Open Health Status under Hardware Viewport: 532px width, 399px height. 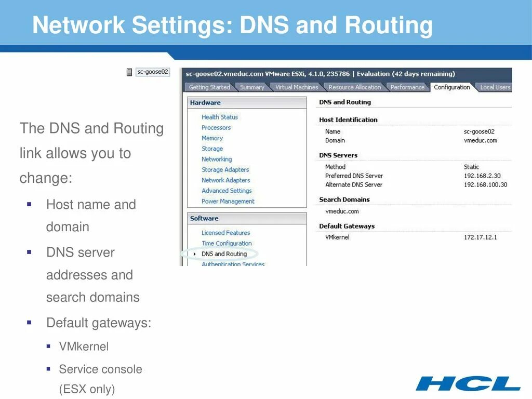[x=220, y=117]
